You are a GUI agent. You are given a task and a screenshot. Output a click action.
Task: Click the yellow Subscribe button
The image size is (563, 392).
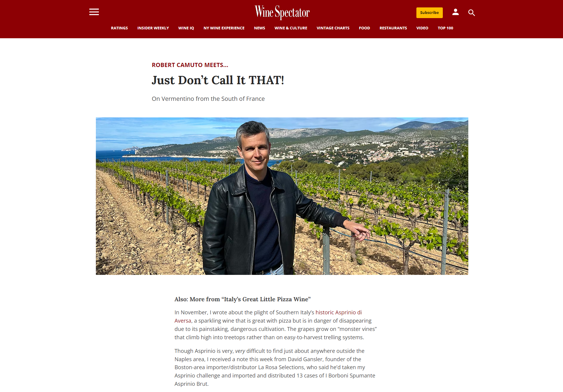[x=429, y=13]
